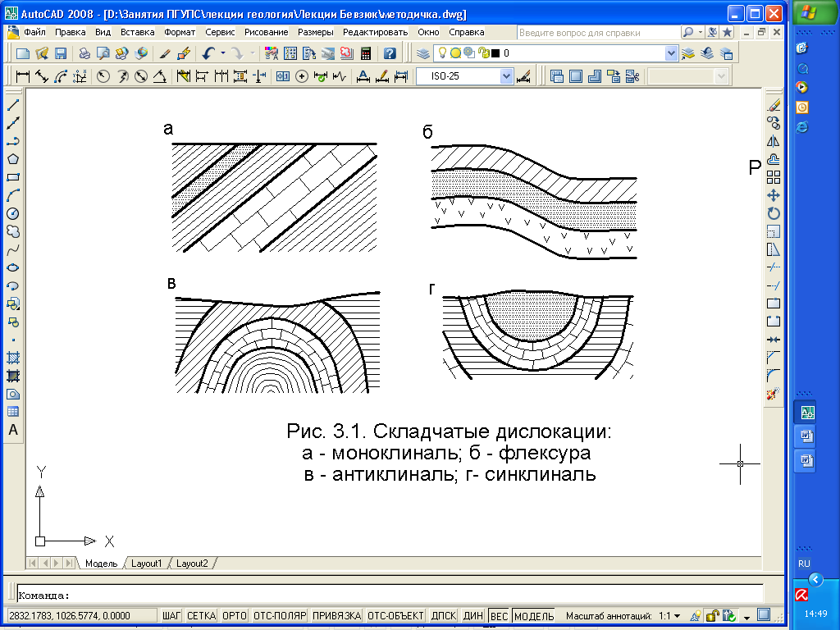
Task: Select the Explode tool
Action: pyautogui.click(x=773, y=395)
